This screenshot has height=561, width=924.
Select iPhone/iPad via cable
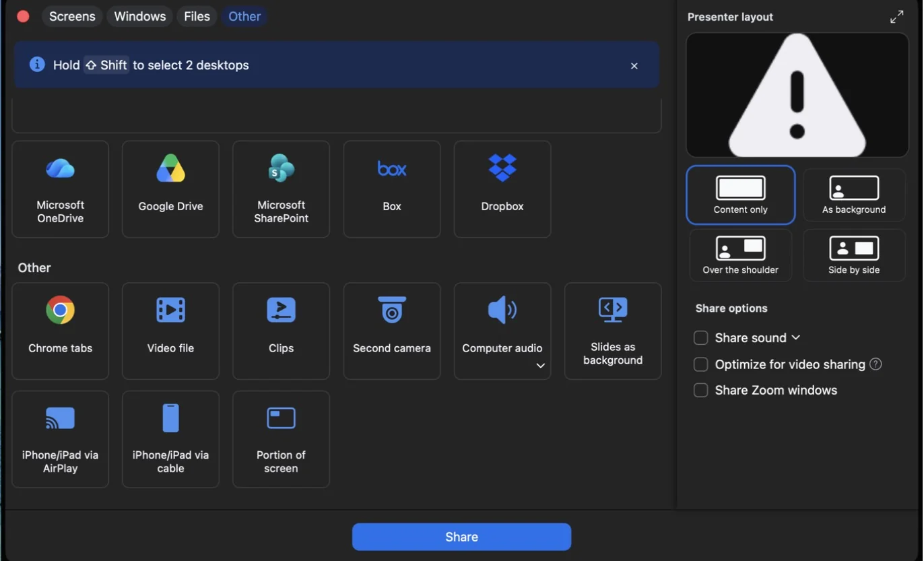(170, 439)
